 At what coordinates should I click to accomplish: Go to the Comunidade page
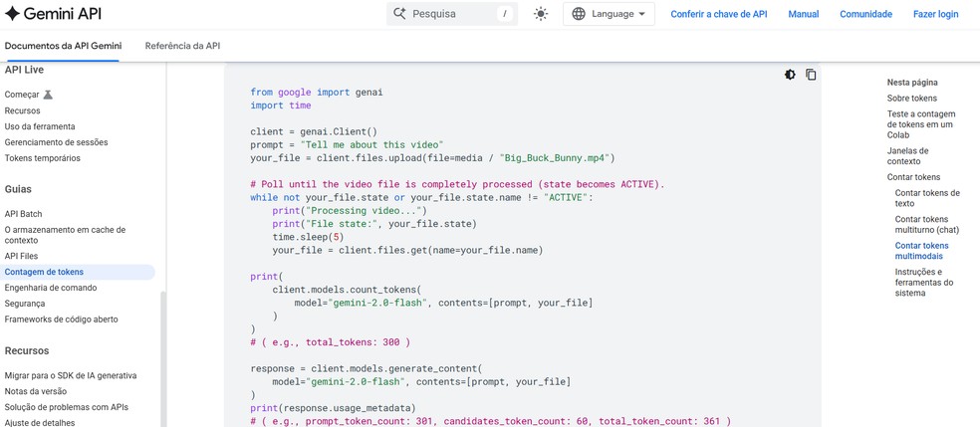point(865,14)
